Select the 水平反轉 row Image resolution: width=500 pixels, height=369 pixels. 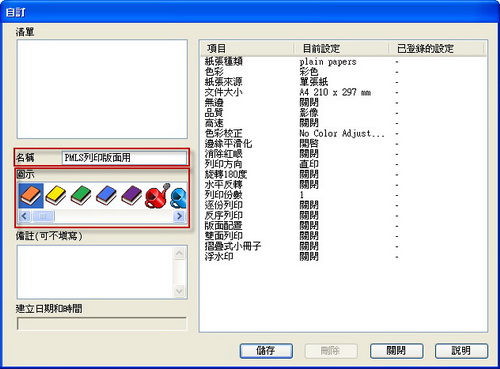pos(343,185)
